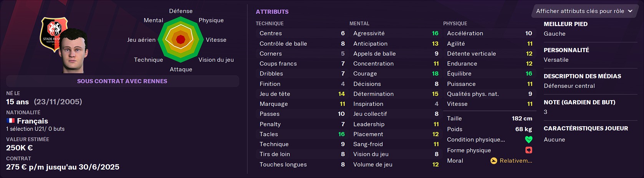Click Sous contrat avec Rennes banner

pyautogui.click(x=123, y=81)
